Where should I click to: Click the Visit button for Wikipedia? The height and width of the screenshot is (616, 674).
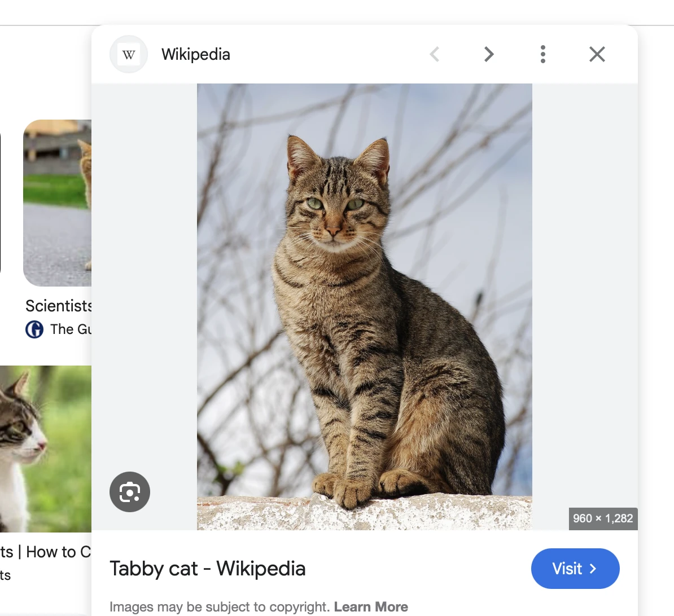pos(575,569)
